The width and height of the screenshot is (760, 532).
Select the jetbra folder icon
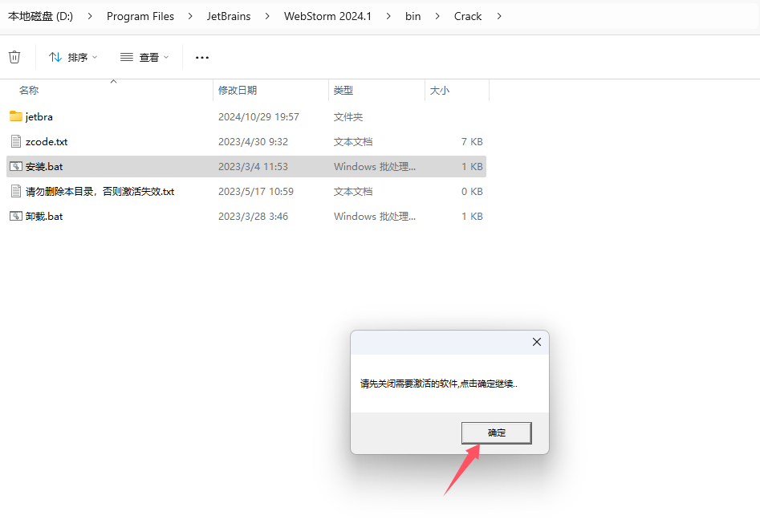(16, 116)
